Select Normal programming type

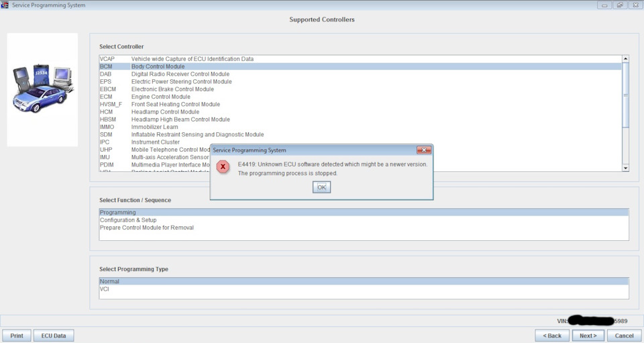pyautogui.click(x=364, y=281)
